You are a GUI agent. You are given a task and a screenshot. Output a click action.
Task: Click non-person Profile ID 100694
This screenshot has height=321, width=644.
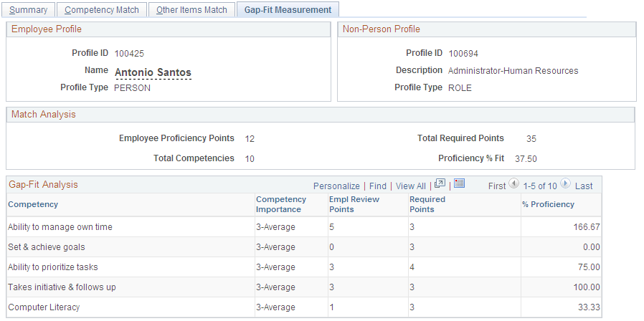click(x=463, y=53)
